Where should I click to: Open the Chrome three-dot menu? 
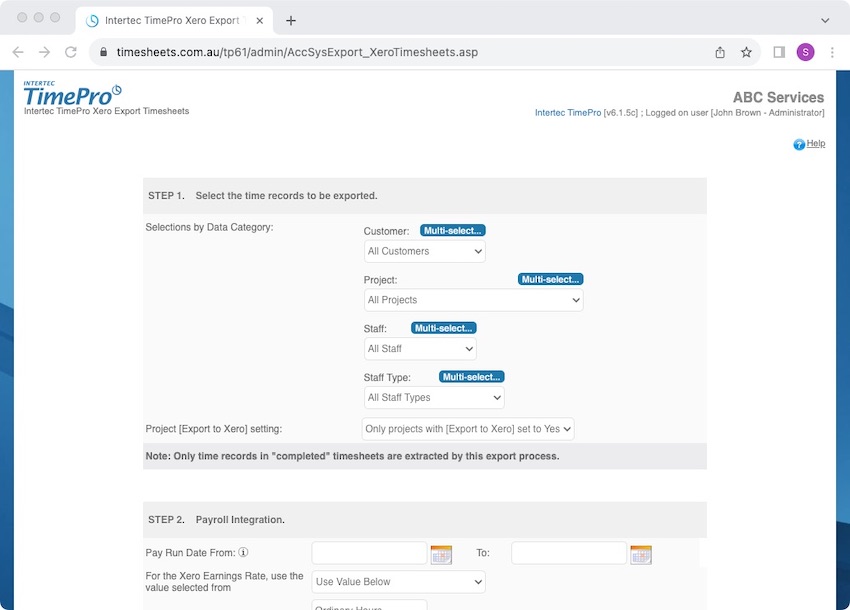tap(832, 52)
